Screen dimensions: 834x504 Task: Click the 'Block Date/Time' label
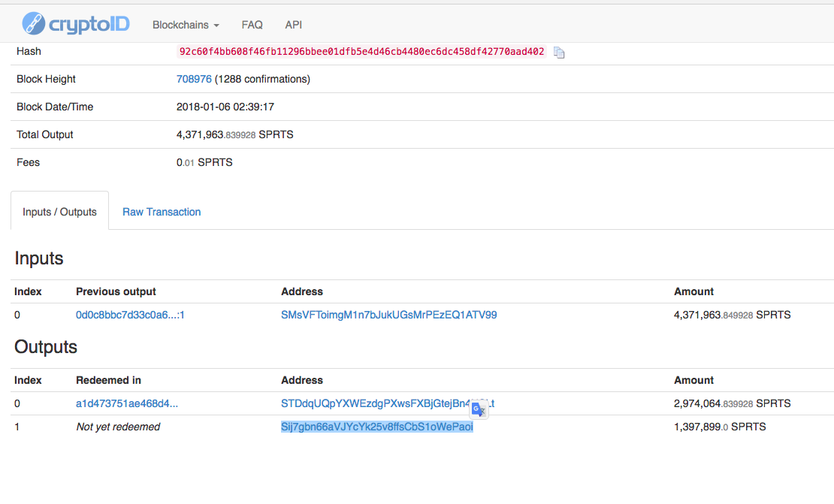55,107
